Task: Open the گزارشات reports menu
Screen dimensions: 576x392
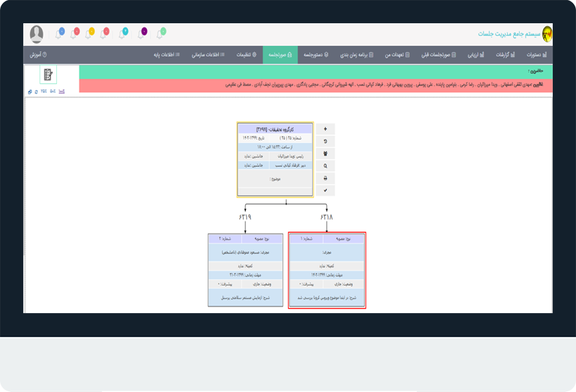Action: coord(501,55)
